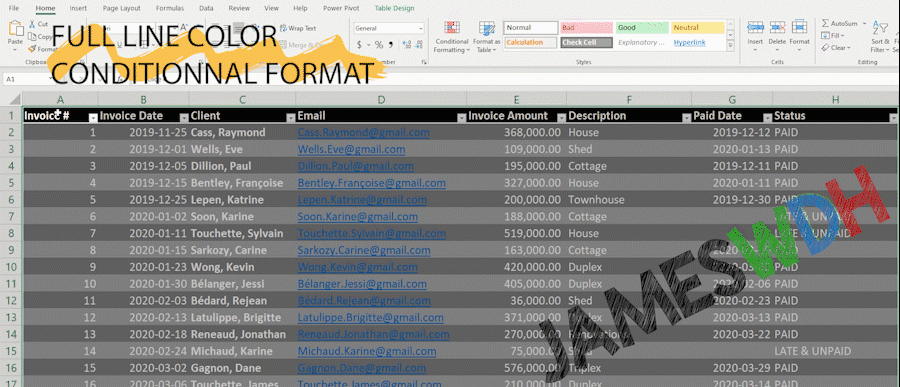The image size is (900, 387).
Task: Switch to the Insert tab
Action: pyautogui.click(x=78, y=9)
